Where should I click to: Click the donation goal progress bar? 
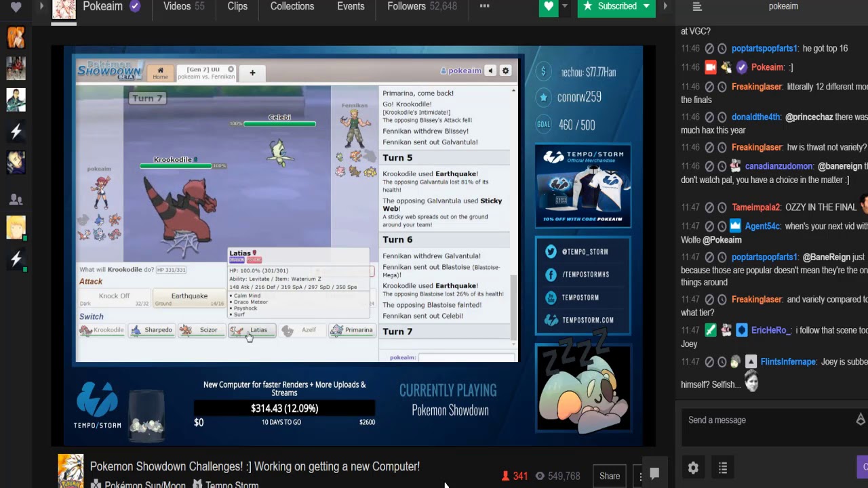point(284,408)
